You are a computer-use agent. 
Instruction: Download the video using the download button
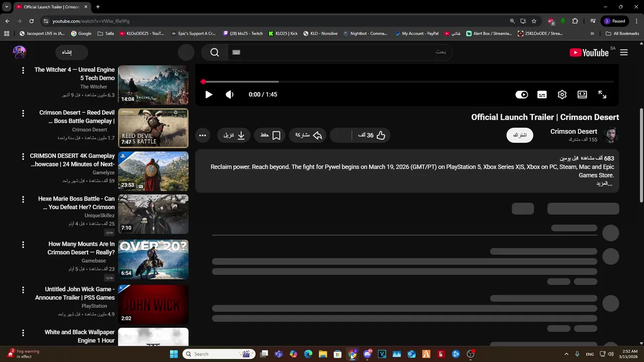pyautogui.click(x=234, y=135)
